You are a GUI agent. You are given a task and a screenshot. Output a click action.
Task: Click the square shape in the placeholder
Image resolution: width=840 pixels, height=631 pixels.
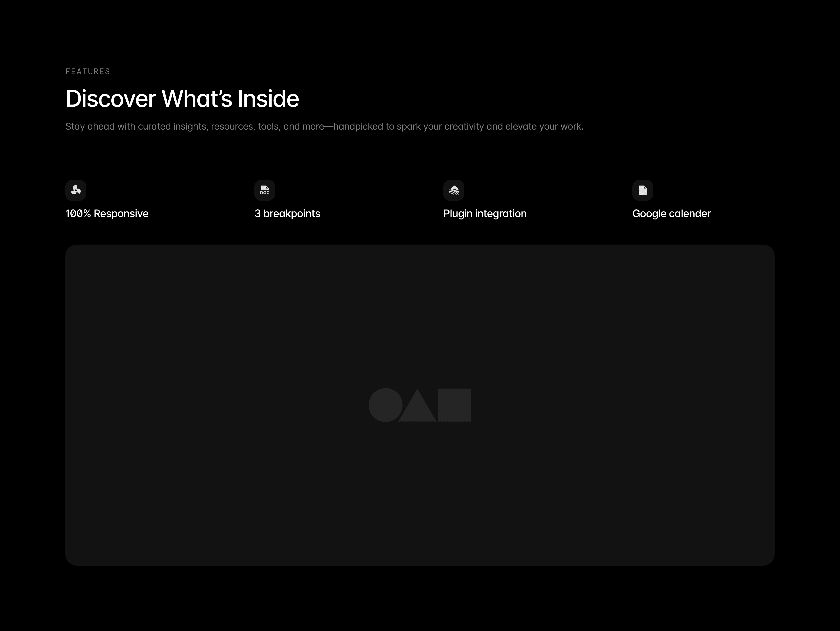click(x=455, y=405)
